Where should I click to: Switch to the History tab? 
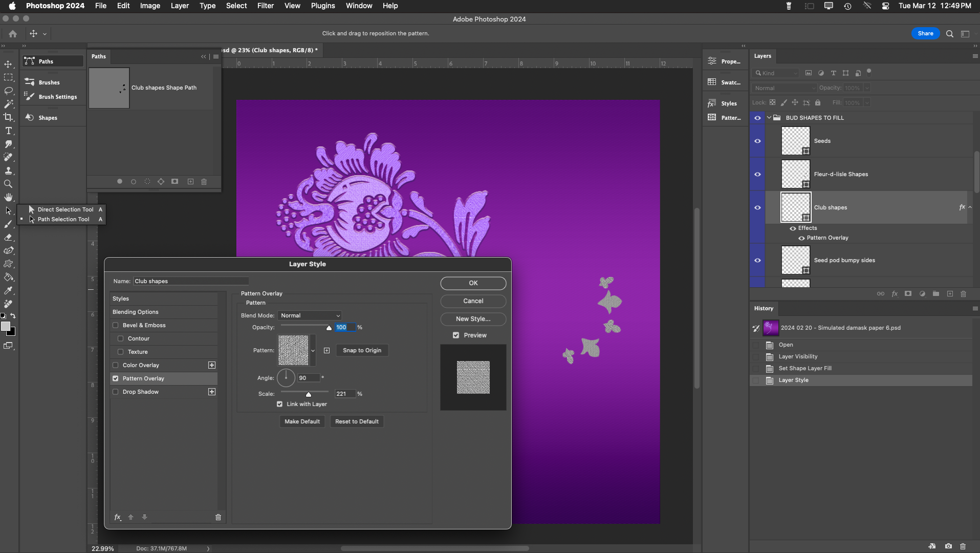point(763,308)
